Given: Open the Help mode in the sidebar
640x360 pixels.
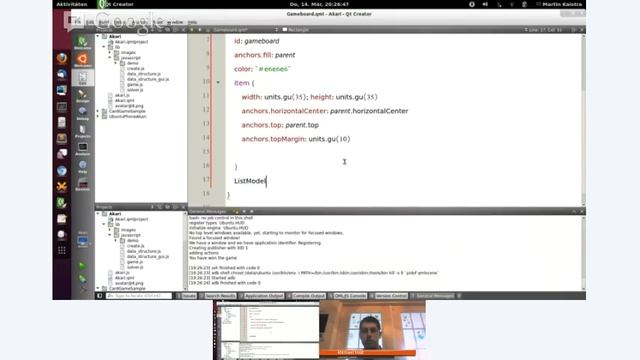Looking at the screenshot, I should tap(82, 166).
